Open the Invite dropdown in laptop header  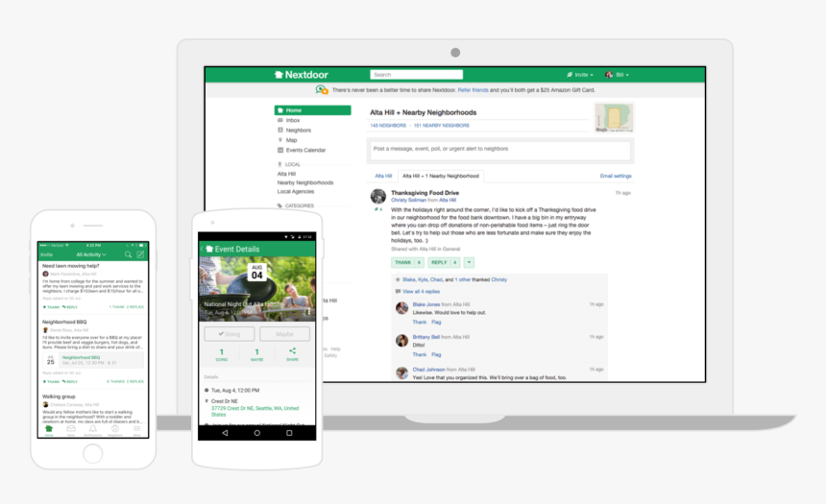point(580,75)
